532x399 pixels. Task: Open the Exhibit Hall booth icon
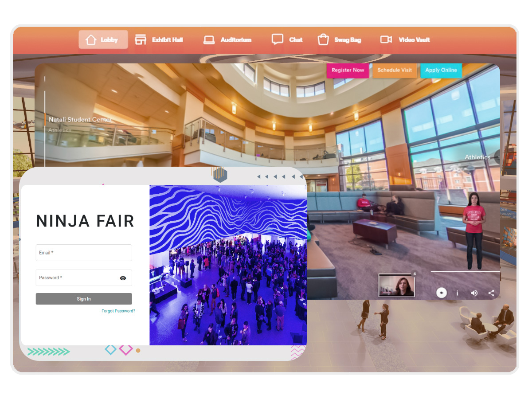(141, 39)
